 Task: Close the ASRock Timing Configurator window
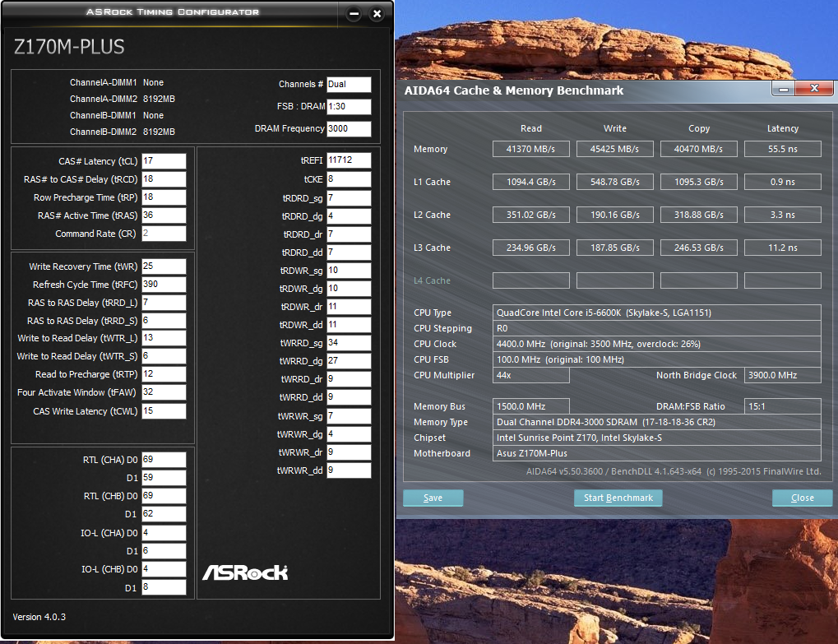pyautogui.click(x=377, y=14)
